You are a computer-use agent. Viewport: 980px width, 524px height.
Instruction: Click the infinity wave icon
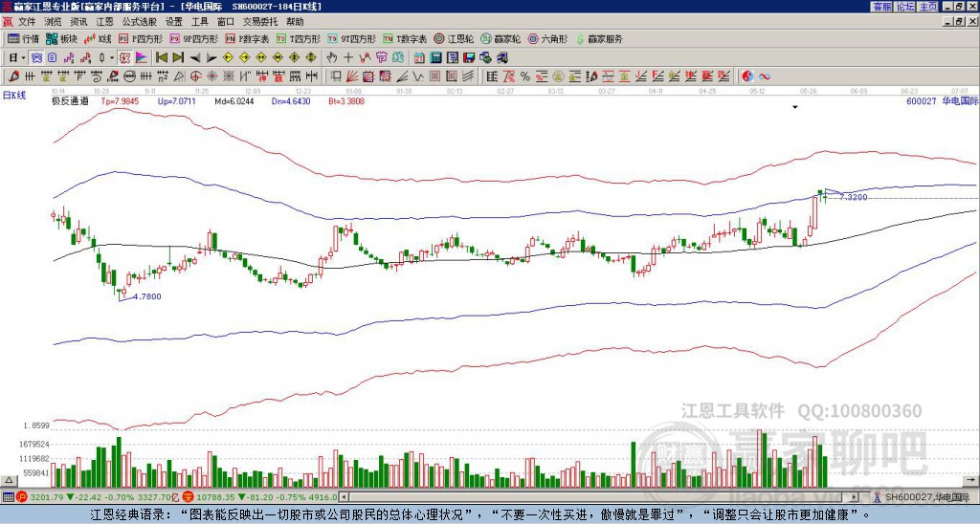click(765, 76)
